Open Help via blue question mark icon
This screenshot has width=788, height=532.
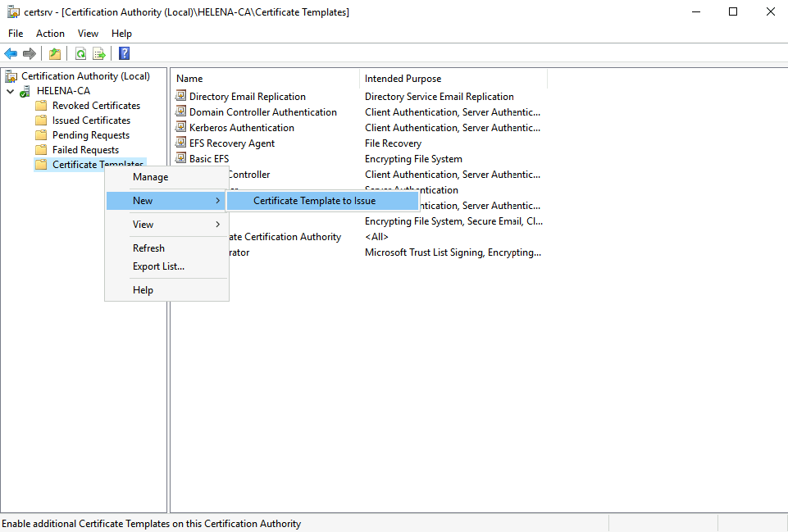click(x=124, y=54)
